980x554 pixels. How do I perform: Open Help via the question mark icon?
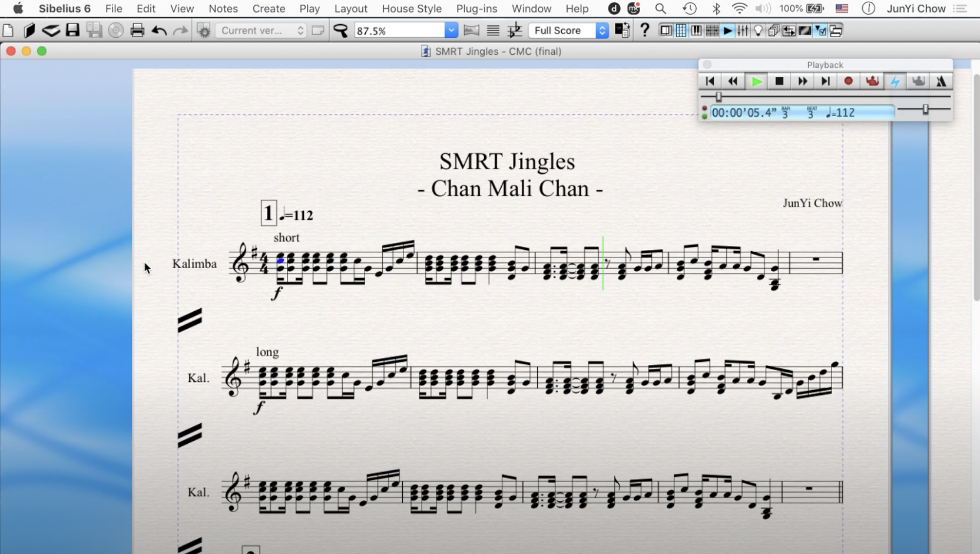pyautogui.click(x=644, y=31)
